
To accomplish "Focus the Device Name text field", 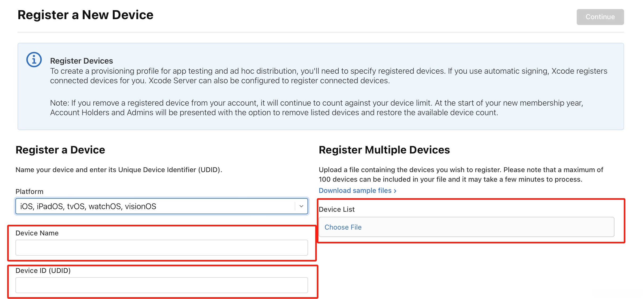I will tap(161, 248).
